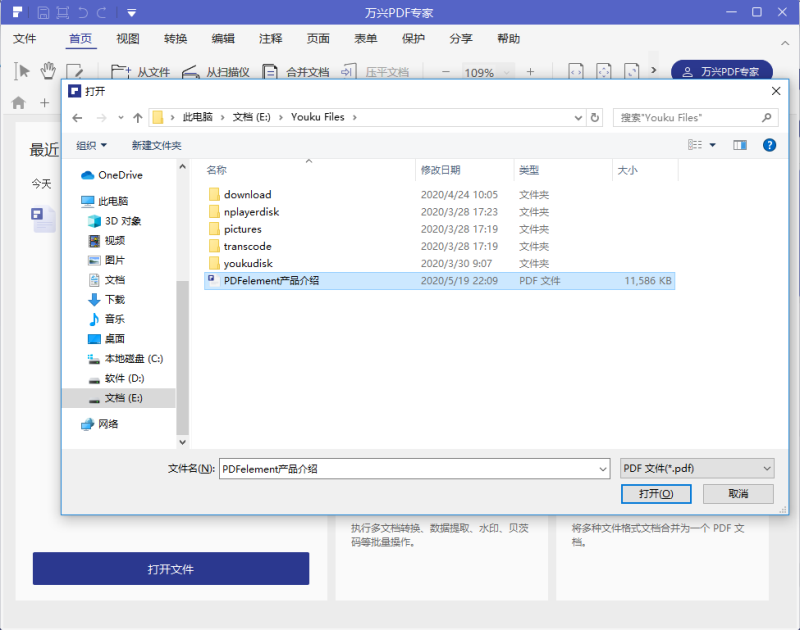Image resolution: width=800 pixels, height=630 pixels.
Task: Click 新建文件夹 to create a folder
Action: tap(158, 145)
